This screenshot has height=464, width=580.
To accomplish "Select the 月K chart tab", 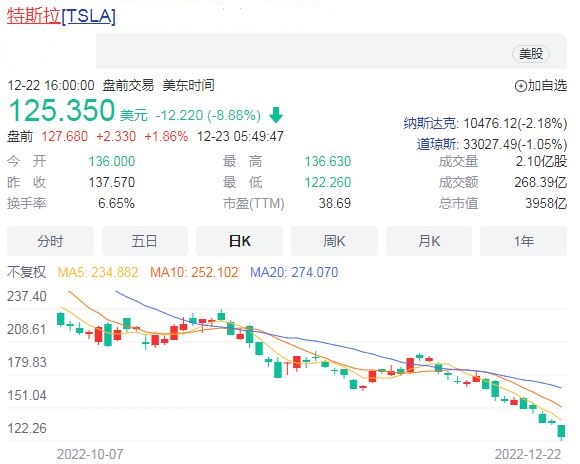I will point(429,241).
